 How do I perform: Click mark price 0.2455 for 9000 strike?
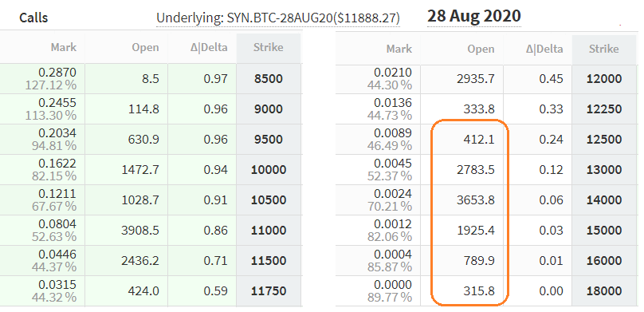(x=57, y=103)
